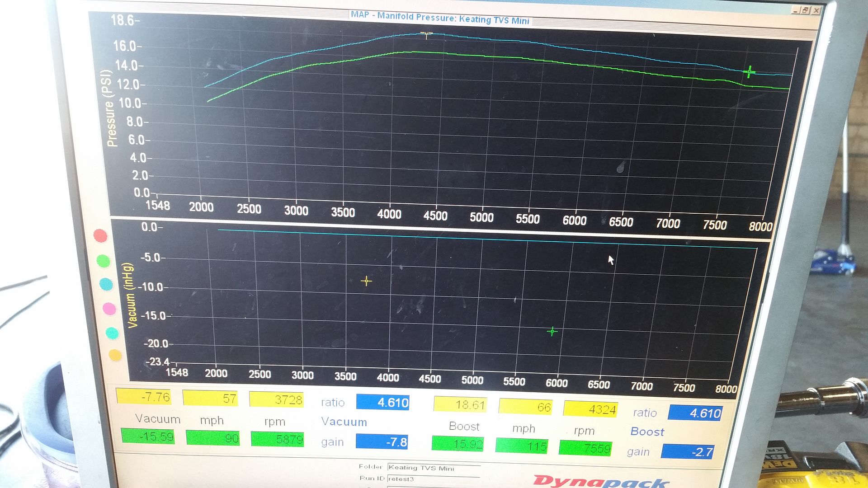Click the Pressure (PSI) axis label
This screenshot has width=868, height=488.
[109, 108]
